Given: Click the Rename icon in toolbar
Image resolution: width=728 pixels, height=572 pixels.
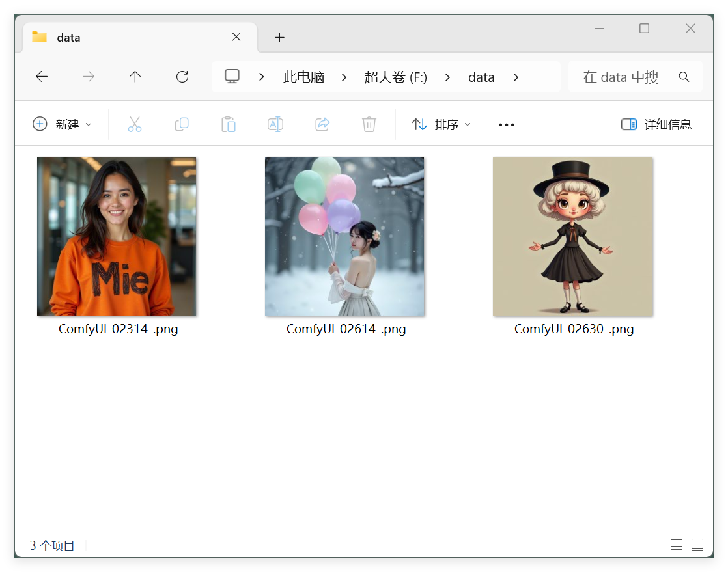Looking at the screenshot, I should click(x=275, y=124).
